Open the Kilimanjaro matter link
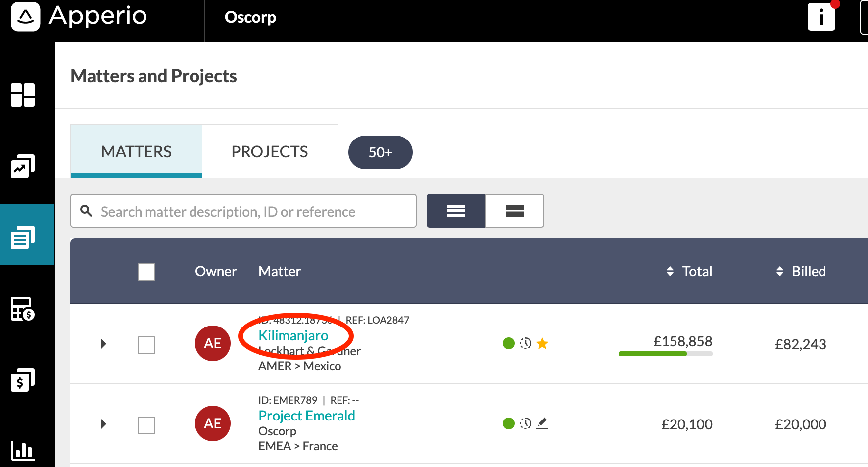This screenshot has height=467, width=868. pyautogui.click(x=293, y=335)
